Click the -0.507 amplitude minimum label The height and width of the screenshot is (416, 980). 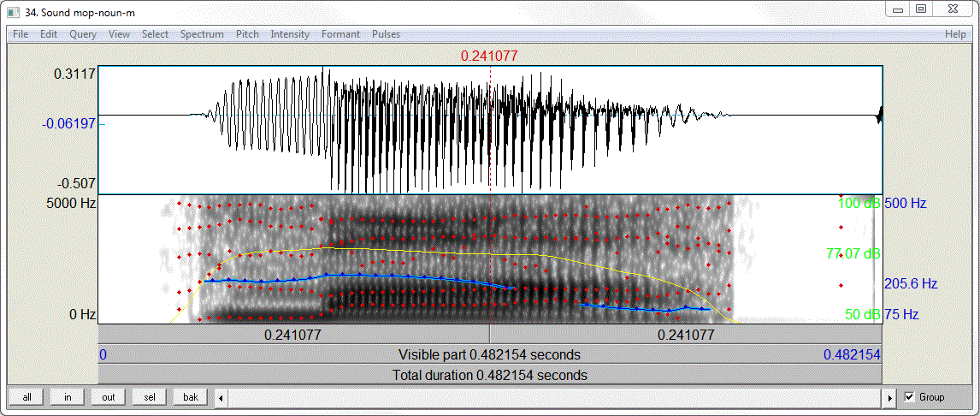(74, 184)
